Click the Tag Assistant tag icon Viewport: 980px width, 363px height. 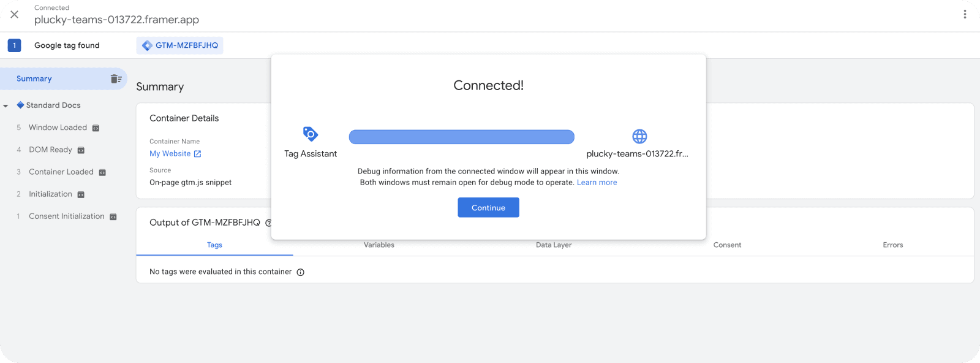pos(311,134)
